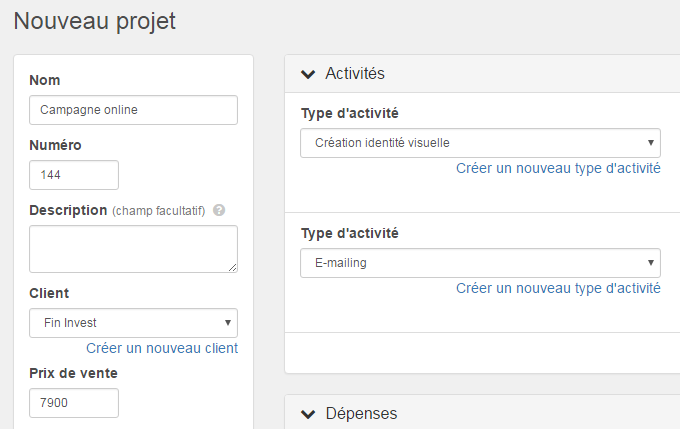The image size is (680, 429).
Task: Click the Nom field with Campagne online
Action: tap(133, 110)
